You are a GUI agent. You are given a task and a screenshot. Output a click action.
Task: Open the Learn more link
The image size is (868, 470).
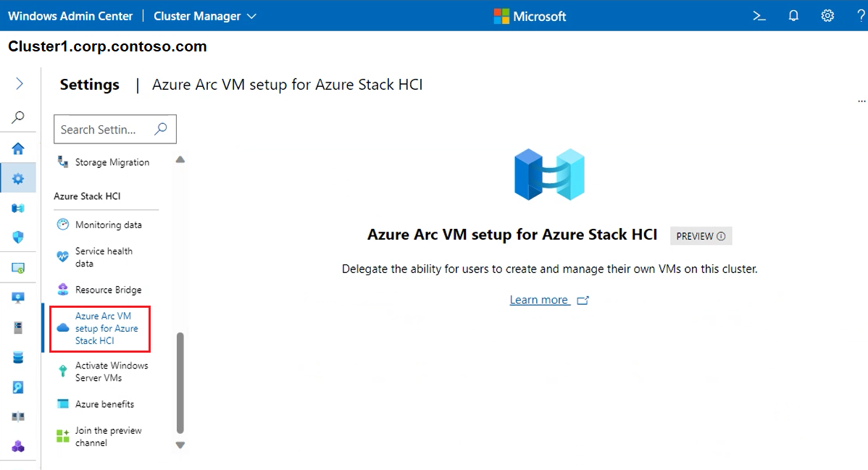point(540,299)
